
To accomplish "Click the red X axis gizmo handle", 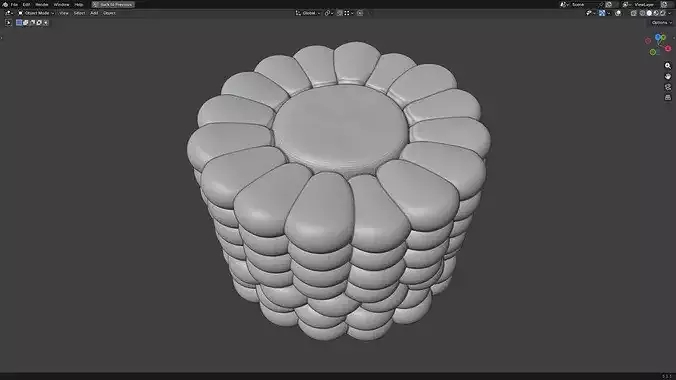I will coord(668,48).
